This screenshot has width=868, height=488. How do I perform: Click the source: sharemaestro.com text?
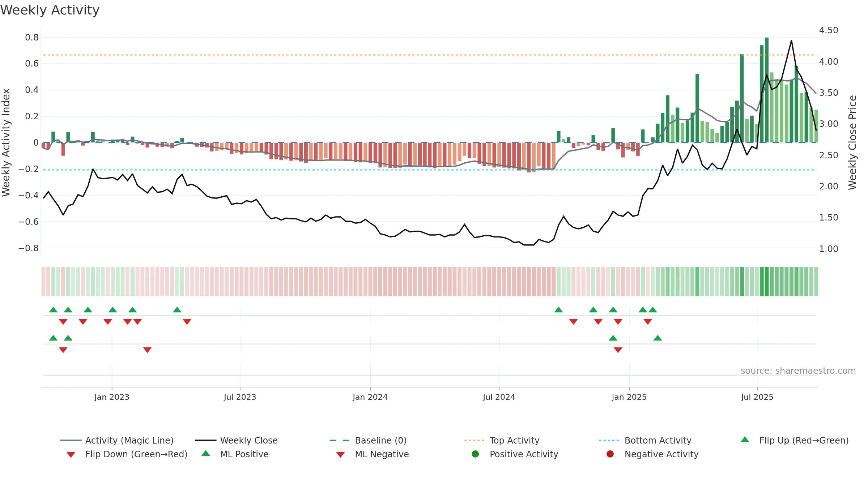[798, 371]
